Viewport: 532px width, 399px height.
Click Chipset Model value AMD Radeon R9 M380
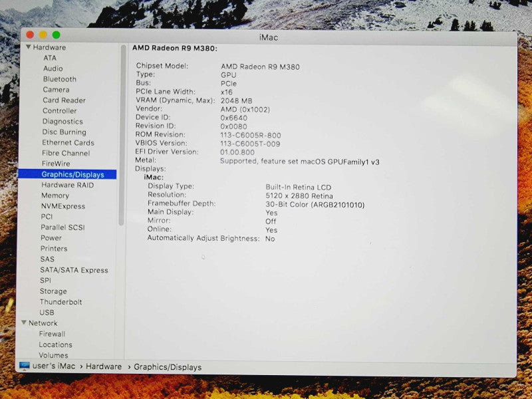coord(260,67)
